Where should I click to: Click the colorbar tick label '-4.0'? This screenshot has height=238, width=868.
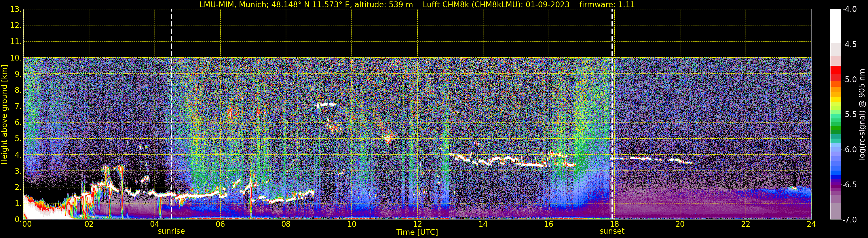[849, 10]
